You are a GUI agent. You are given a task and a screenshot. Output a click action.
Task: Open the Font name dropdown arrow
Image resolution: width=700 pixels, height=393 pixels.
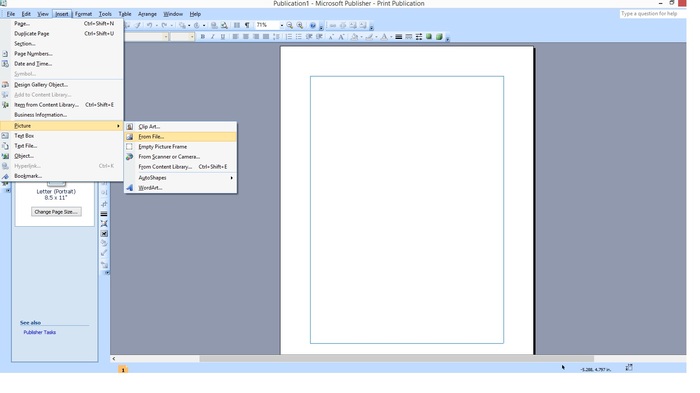pyautogui.click(x=166, y=37)
